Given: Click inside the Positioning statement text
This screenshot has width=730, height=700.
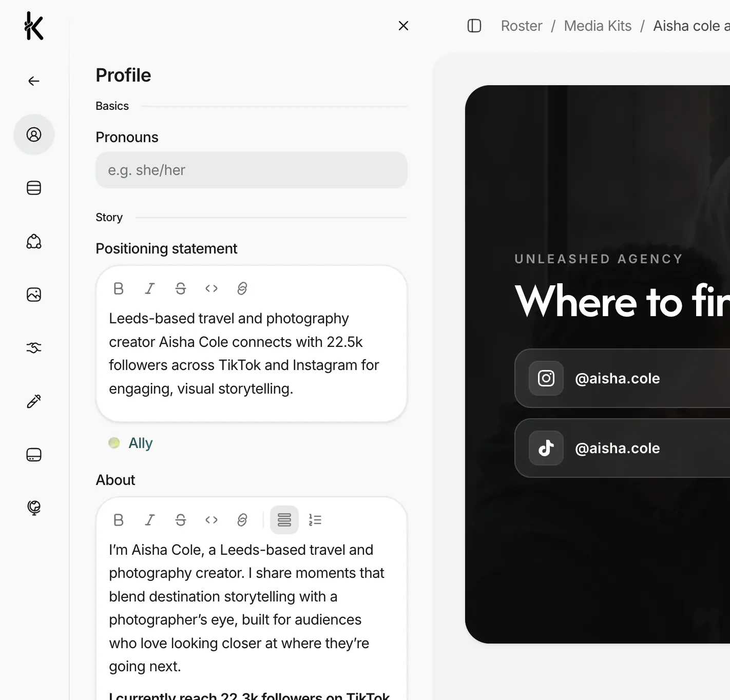Looking at the screenshot, I should (x=244, y=354).
